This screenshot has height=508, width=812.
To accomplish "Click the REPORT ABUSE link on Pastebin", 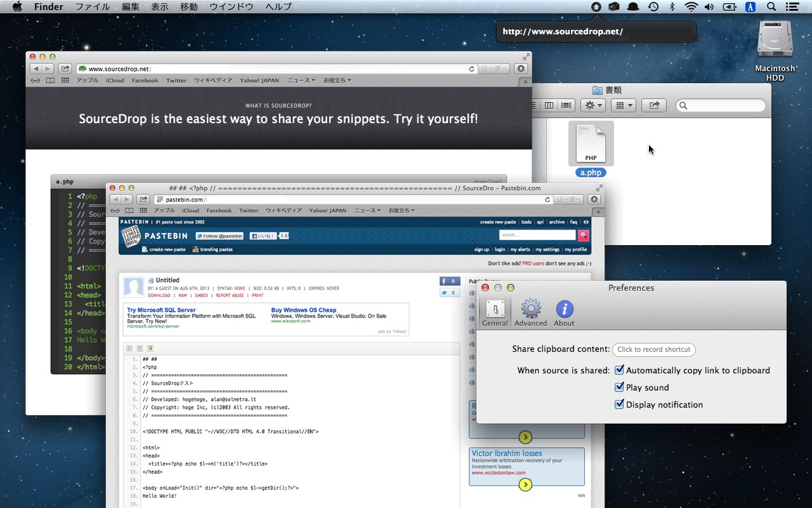I will pos(230,295).
